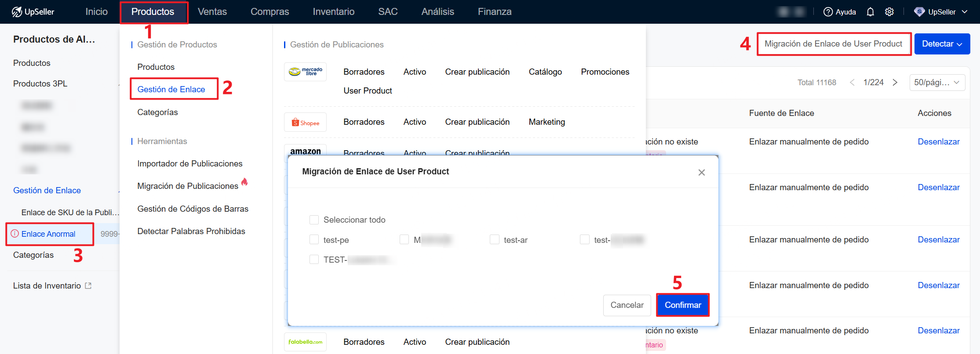Click the UpSeller account avatar icon
This screenshot has width=980, height=354.
919,12
